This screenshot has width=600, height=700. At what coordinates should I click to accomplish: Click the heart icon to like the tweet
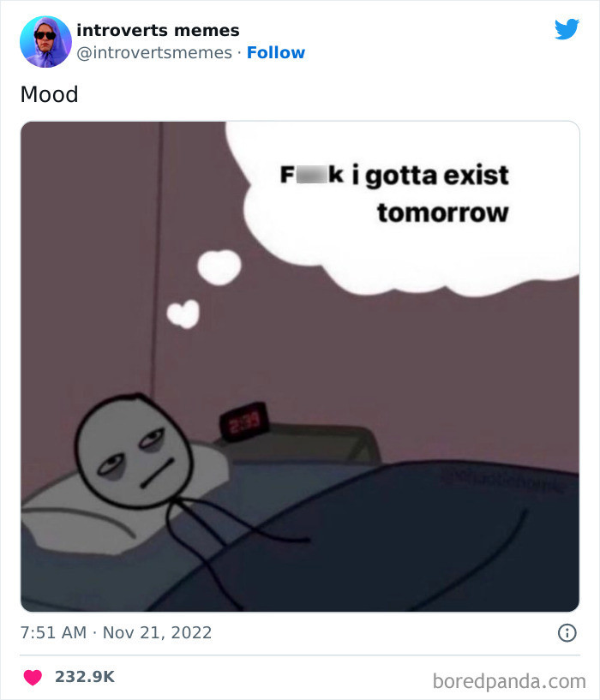point(33,676)
